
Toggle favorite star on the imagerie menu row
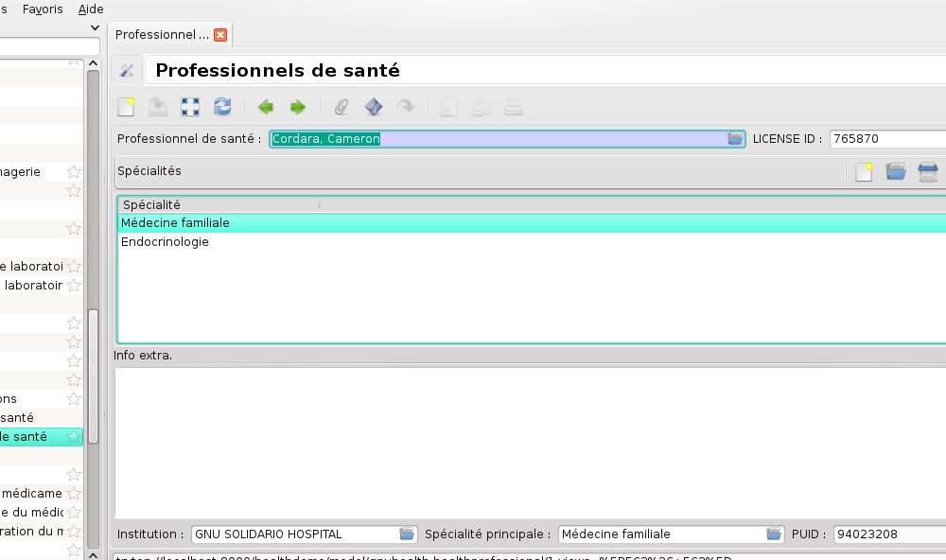pos(74,172)
